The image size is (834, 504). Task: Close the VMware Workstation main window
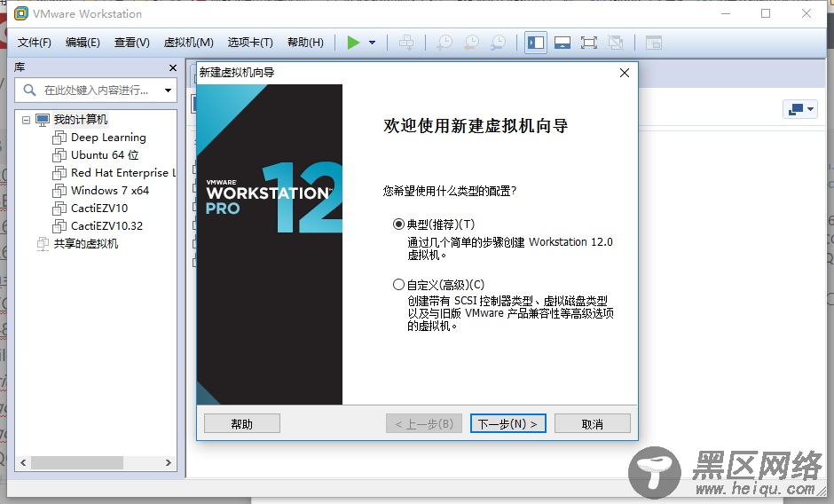tap(806, 13)
